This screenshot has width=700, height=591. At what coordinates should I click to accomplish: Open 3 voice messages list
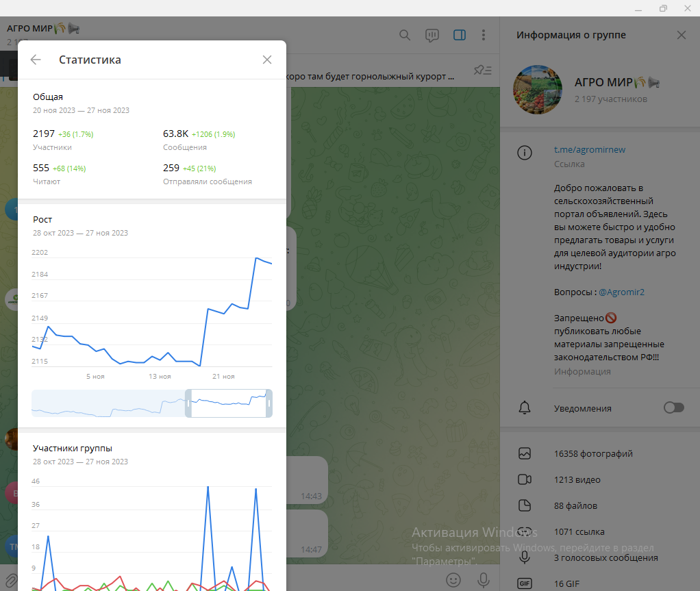pos(605,558)
